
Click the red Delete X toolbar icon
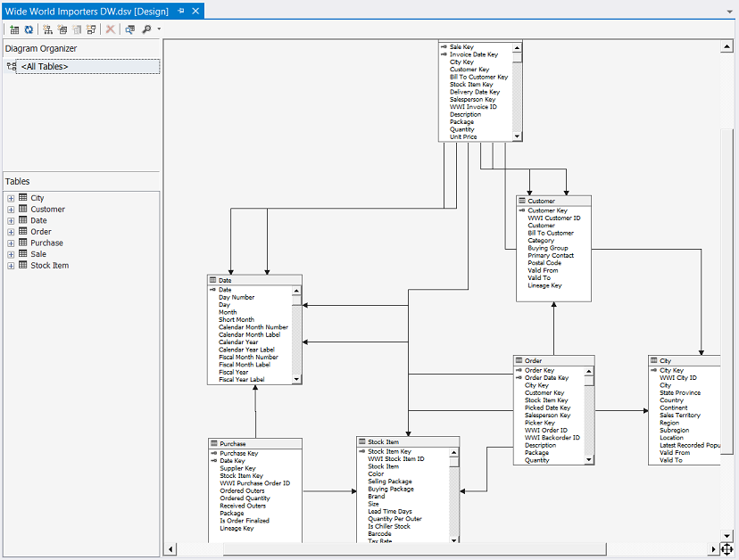[x=111, y=29]
